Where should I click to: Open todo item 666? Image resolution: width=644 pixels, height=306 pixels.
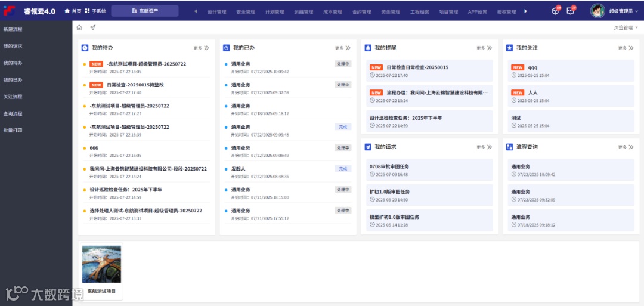pos(94,148)
